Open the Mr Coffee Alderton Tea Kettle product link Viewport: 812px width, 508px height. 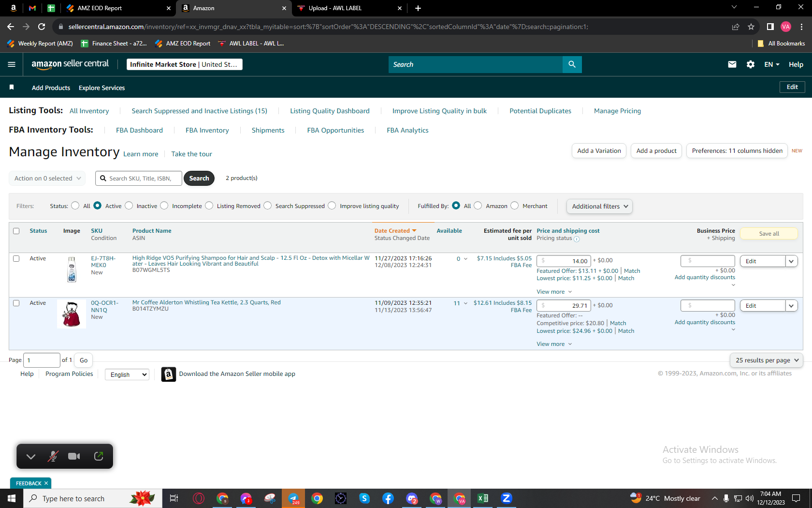click(x=206, y=302)
